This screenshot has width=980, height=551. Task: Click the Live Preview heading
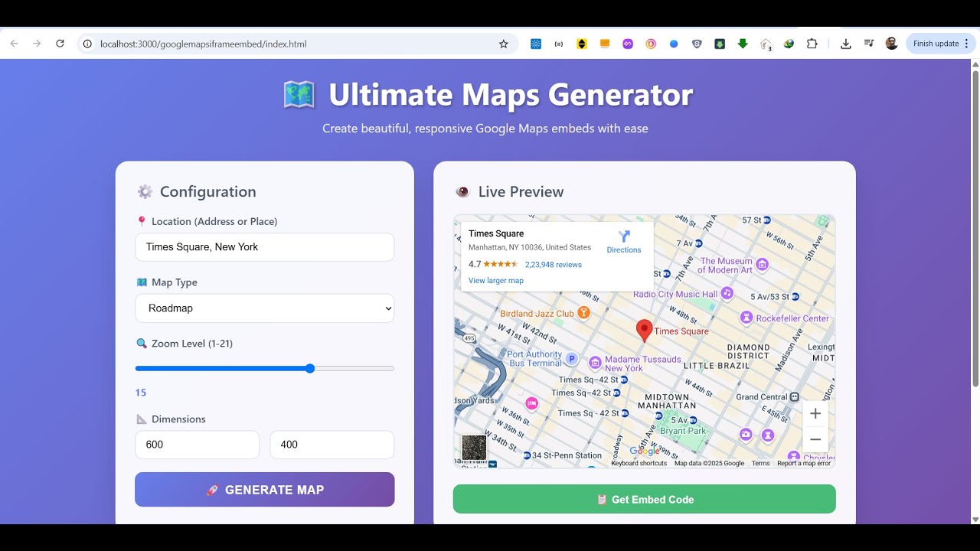tap(521, 192)
